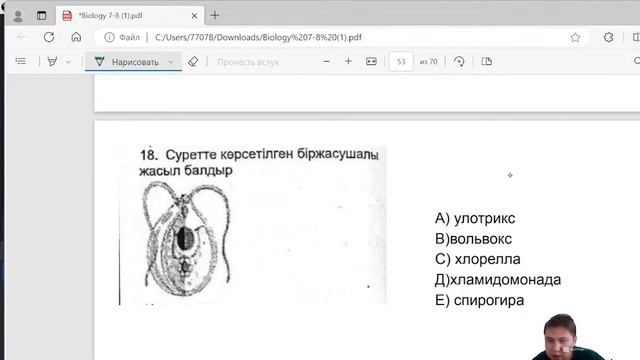Expand the Нарисовать options dropdown arrow
640x360 pixels.
click(x=171, y=62)
